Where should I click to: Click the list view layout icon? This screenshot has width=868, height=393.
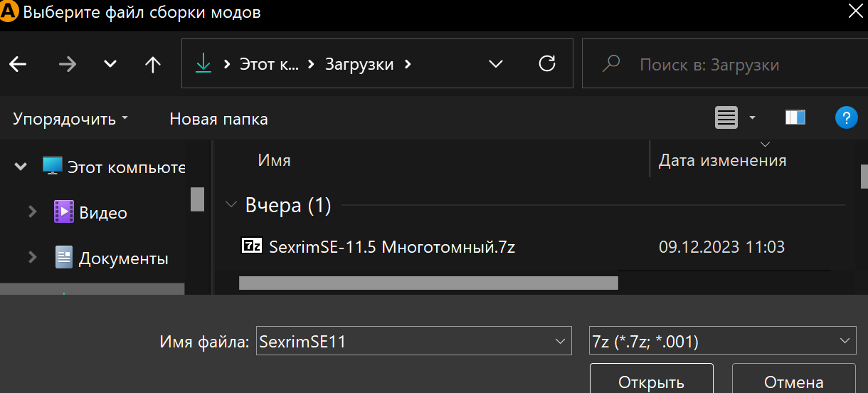tap(726, 118)
